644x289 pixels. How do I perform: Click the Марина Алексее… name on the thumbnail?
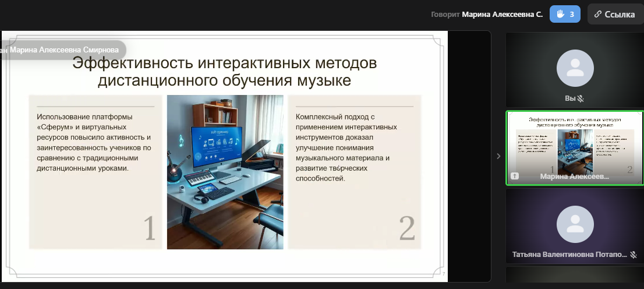tap(574, 176)
